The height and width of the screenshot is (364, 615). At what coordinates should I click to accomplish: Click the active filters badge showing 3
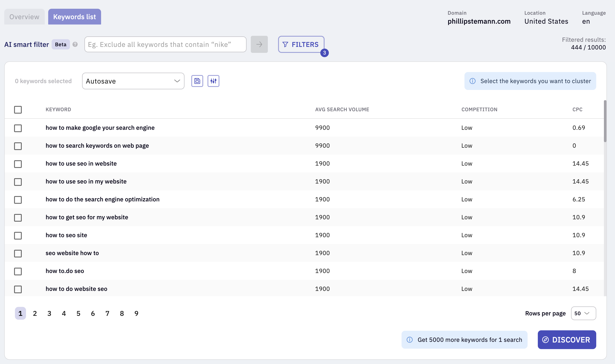[324, 53]
